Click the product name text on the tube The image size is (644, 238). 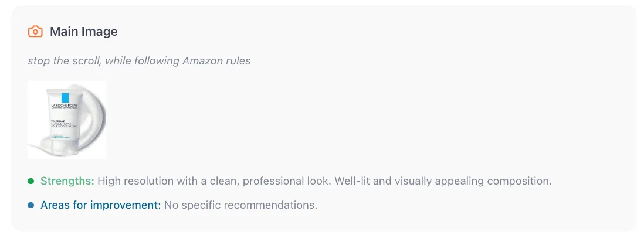(60, 125)
